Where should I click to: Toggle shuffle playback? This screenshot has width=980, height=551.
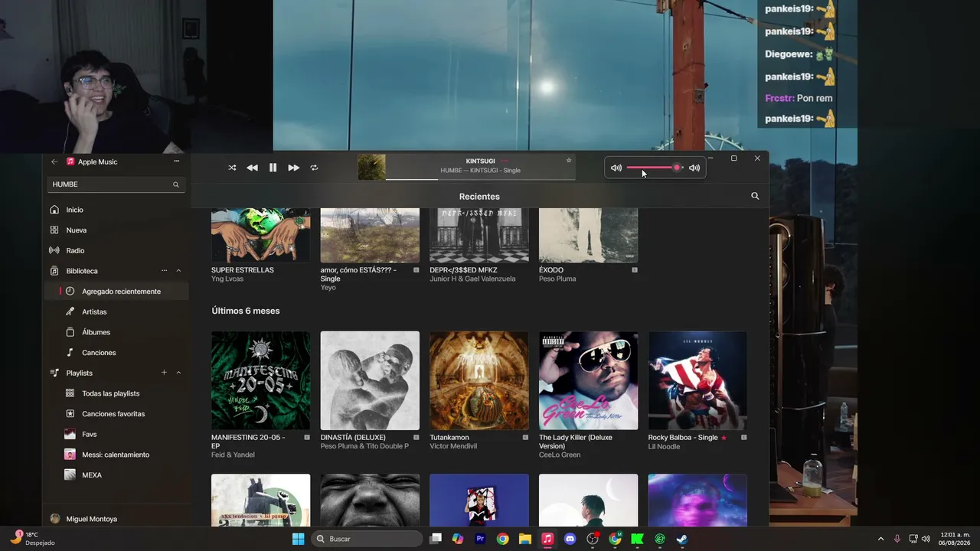pyautogui.click(x=232, y=168)
